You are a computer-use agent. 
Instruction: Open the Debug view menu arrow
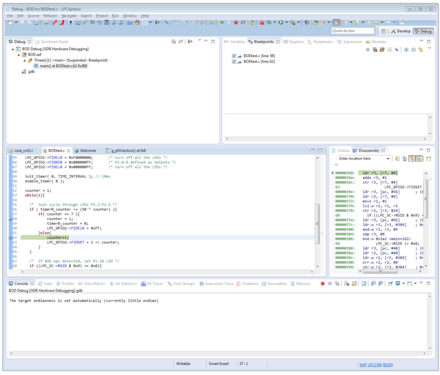click(199, 41)
